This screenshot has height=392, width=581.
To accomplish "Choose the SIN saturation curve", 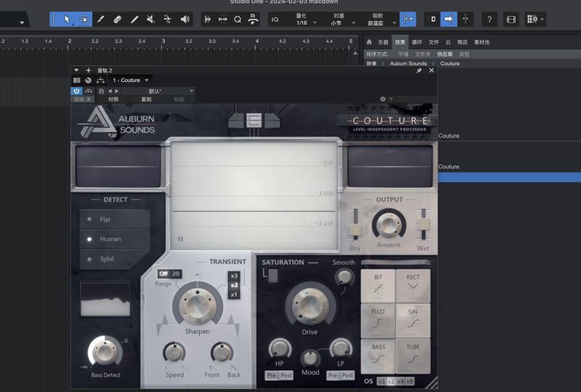I will pos(413,320).
